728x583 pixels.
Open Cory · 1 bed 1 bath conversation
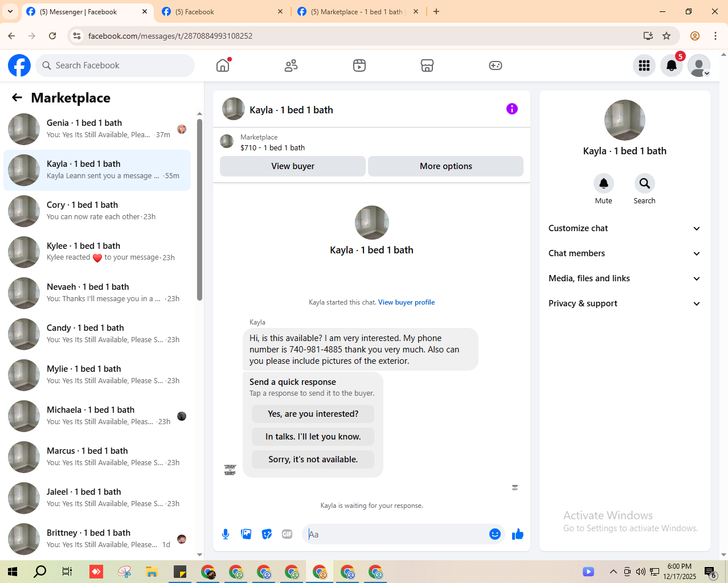click(x=97, y=211)
